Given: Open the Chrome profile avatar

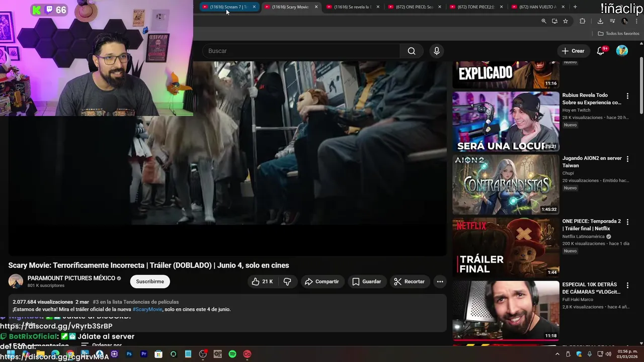Looking at the screenshot, I should click(625, 21).
